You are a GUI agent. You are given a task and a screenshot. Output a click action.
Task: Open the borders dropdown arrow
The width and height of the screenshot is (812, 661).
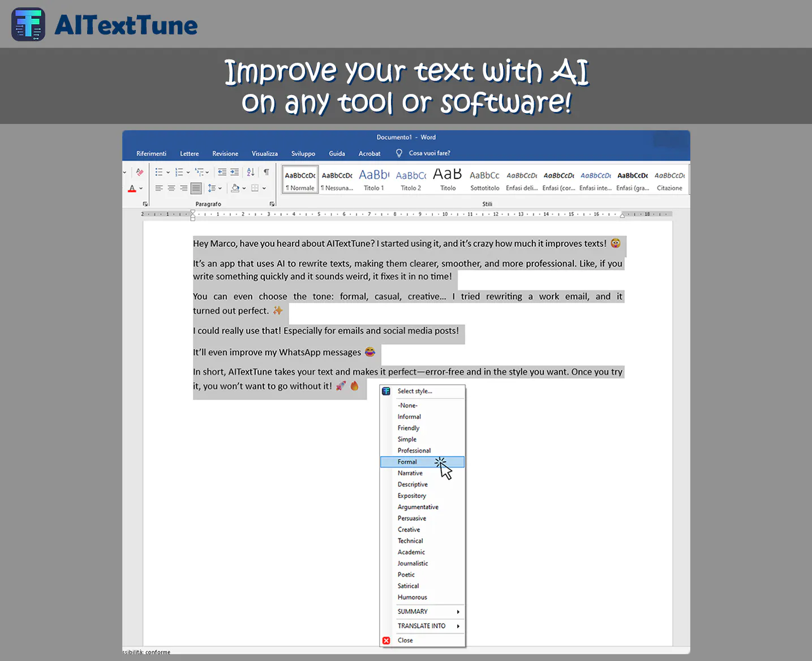[264, 188]
